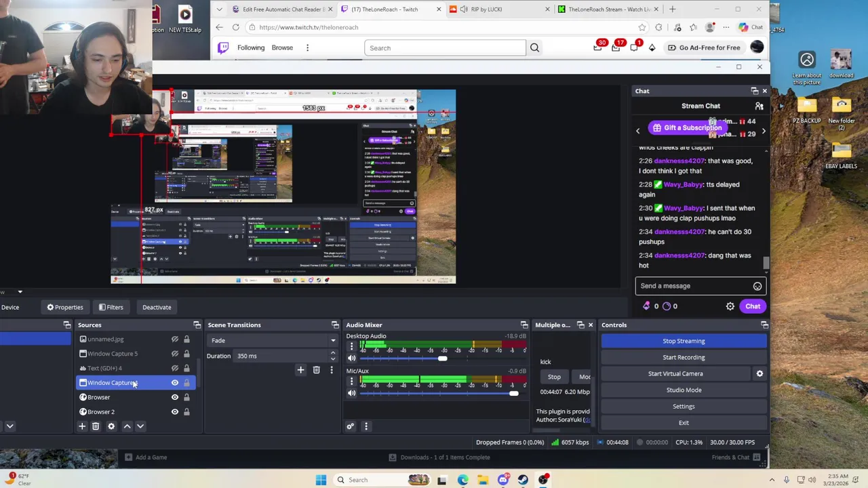Viewport: 868px width, 488px height.
Task: Open the Fade transition dropdown
Action: click(x=273, y=340)
